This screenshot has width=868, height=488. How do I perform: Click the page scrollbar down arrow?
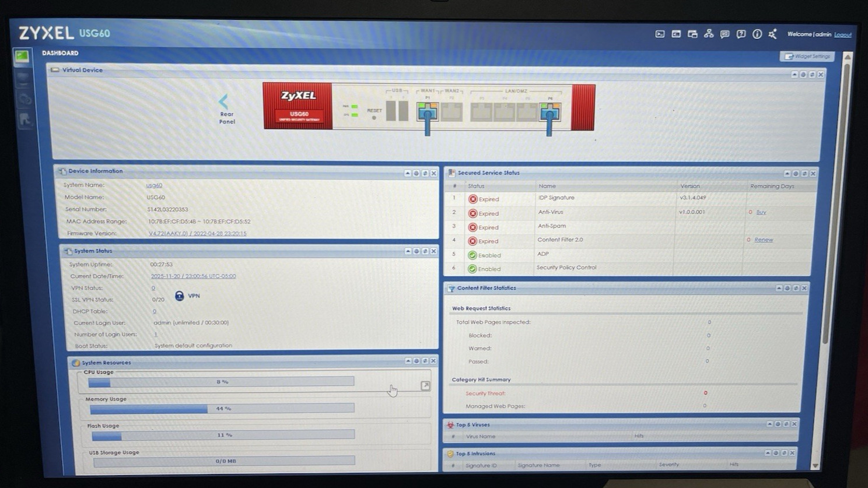(x=815, y=465)
